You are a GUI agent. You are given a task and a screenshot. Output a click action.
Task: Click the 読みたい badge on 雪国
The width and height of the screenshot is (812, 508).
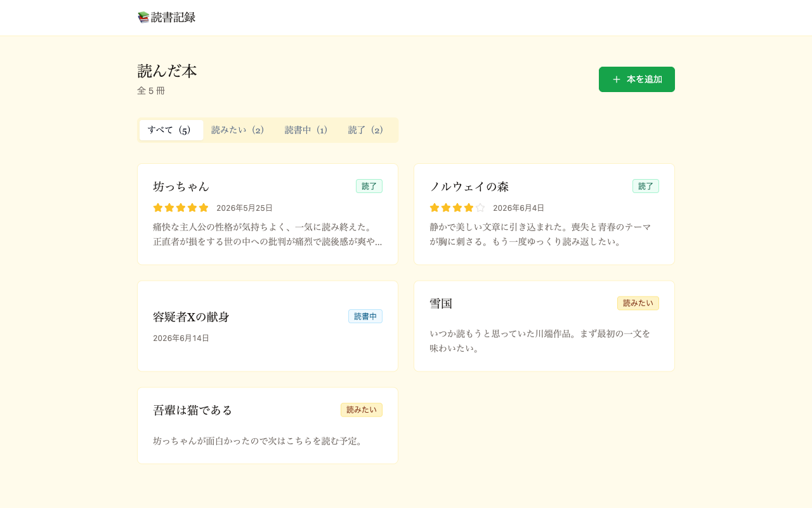[638, 303]
